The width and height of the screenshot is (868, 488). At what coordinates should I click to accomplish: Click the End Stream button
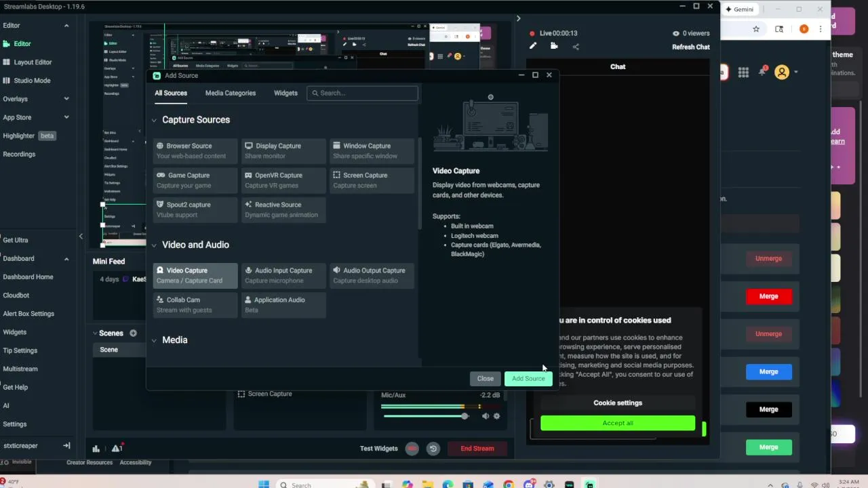(x=477, y=448)
